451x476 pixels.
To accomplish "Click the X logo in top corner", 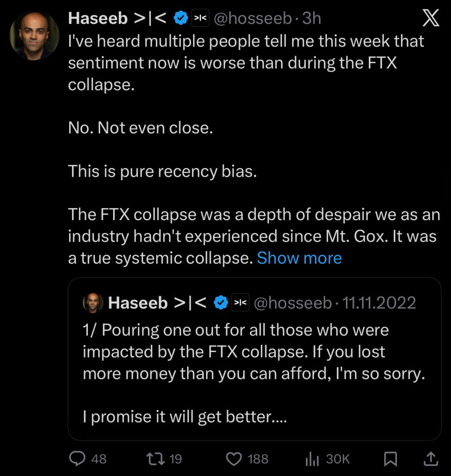I will point(431,18).
